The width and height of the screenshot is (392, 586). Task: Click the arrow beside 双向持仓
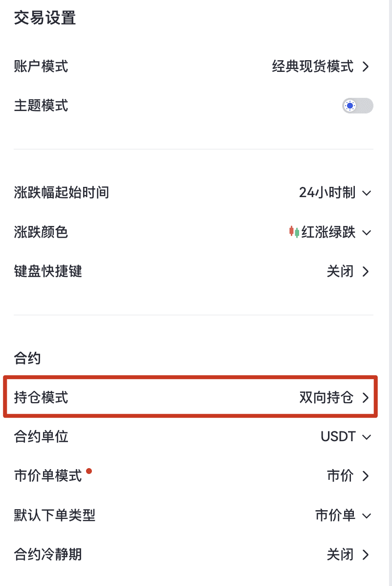[x=366, y=398]
